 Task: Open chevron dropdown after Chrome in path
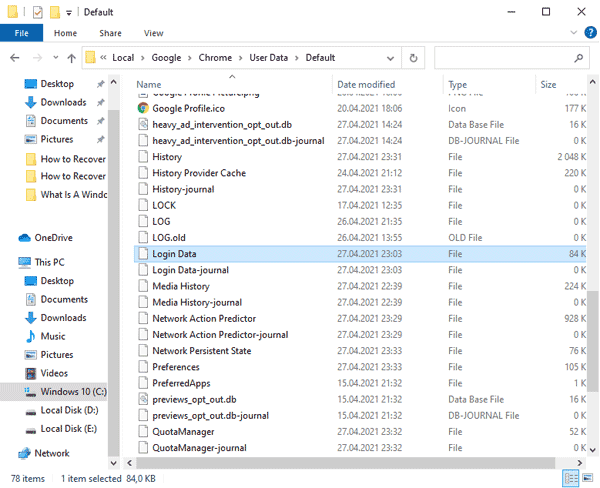point(241,58)
